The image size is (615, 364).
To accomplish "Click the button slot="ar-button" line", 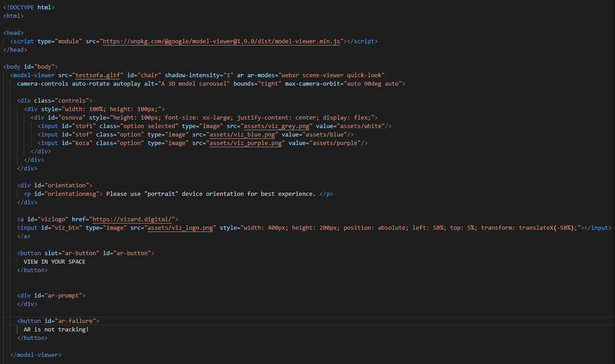I will coord(86,253).
